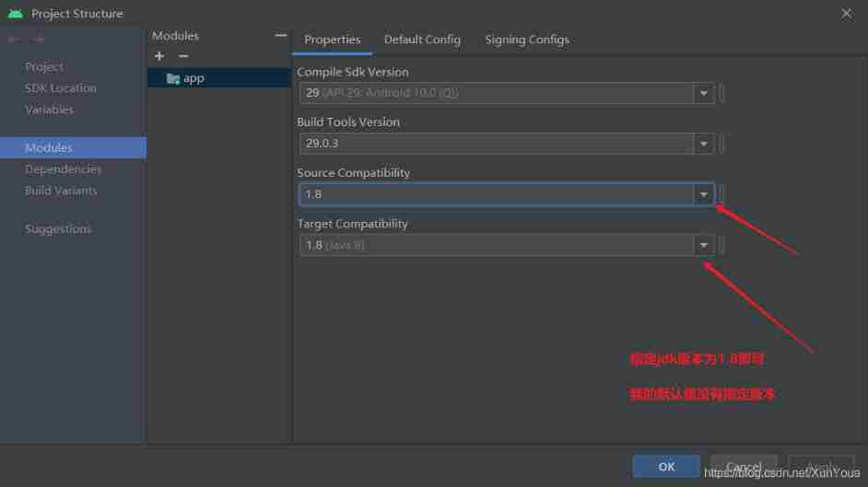Open the Build Variants section
This screenshot has width=868, height=487.
click(61, 191)
